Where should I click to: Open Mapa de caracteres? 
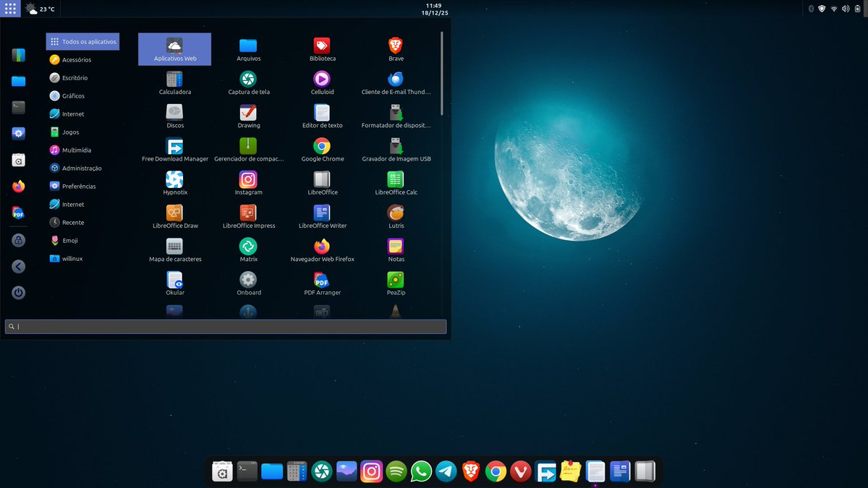click(x=174, y=249)
